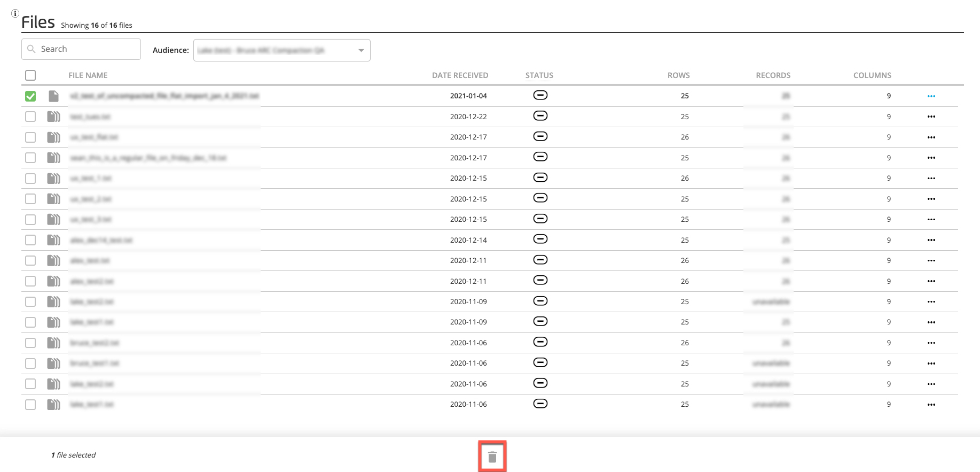Click the date 2021-01-04
This screenshot has height=472, width=980.
coord(468,96)
